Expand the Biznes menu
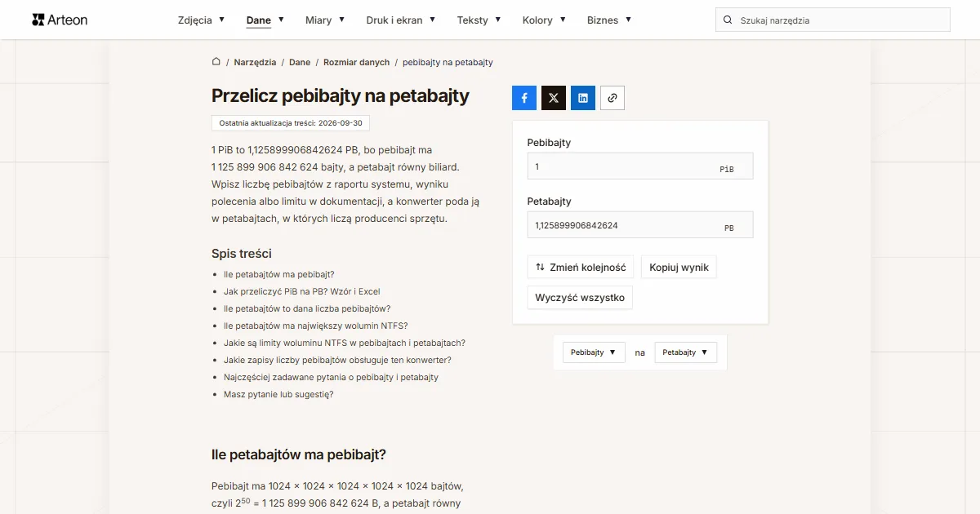980x514 pixels. pyautogui.click(x=609, y=20)
